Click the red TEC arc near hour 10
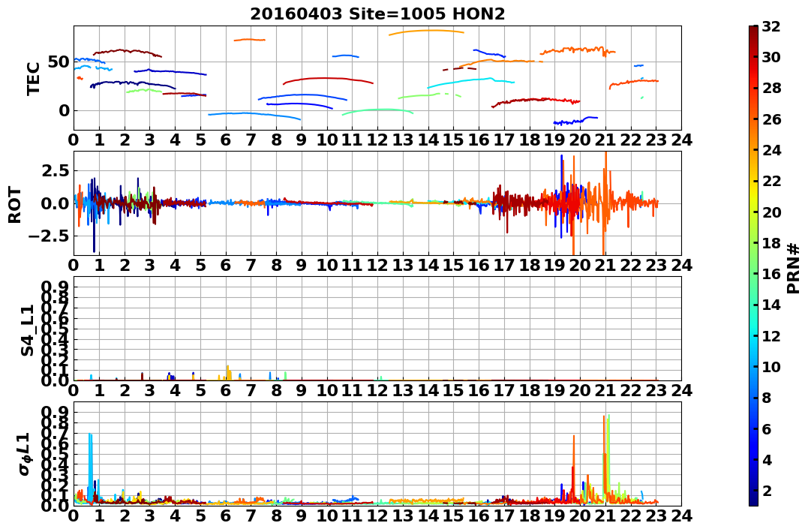 [x=328, y=80]
